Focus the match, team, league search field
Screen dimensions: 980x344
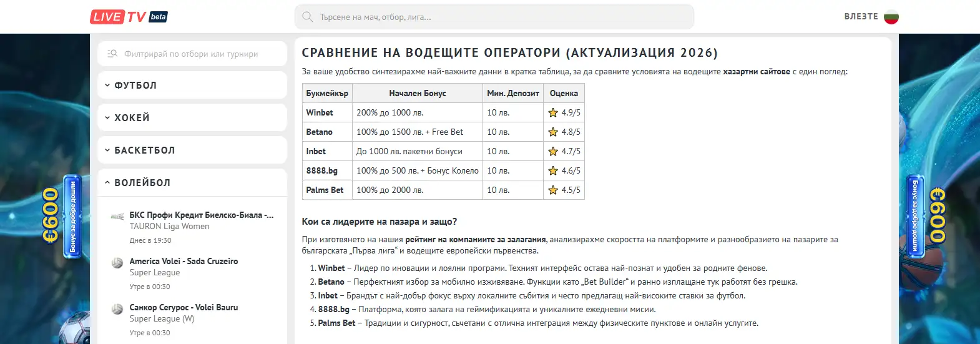click(494, 17)
